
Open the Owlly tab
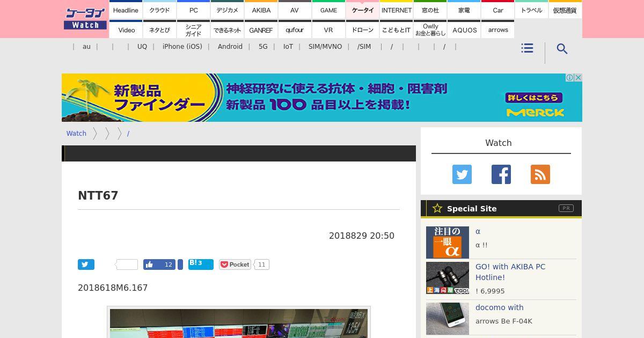click(x=430, y=30)
